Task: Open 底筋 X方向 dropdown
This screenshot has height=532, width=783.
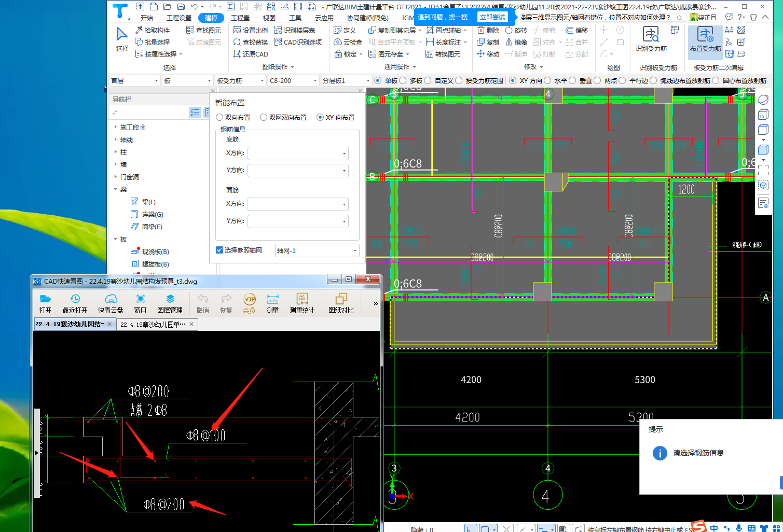Action: click(x=298, y=153)
